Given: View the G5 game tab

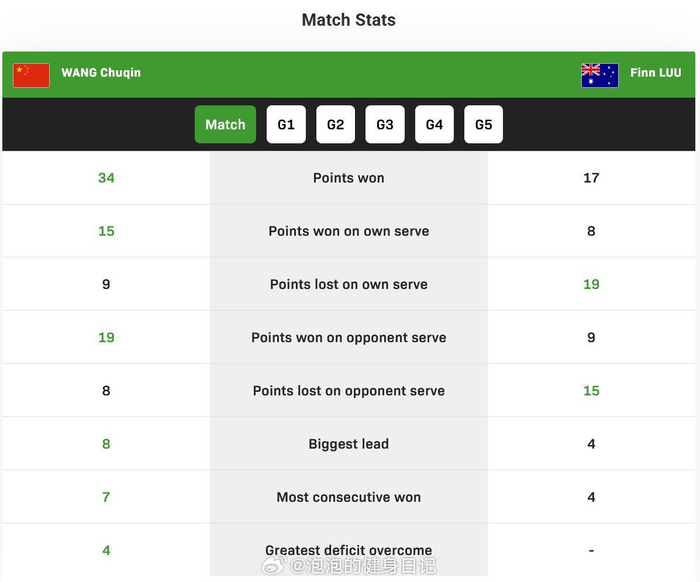Looking at the screenshot, I should pyautogui.click(x=483, y=125).
